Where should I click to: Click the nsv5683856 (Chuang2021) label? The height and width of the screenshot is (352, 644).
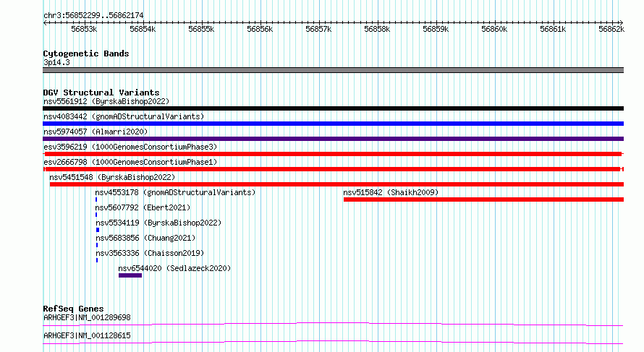(145, 238)
